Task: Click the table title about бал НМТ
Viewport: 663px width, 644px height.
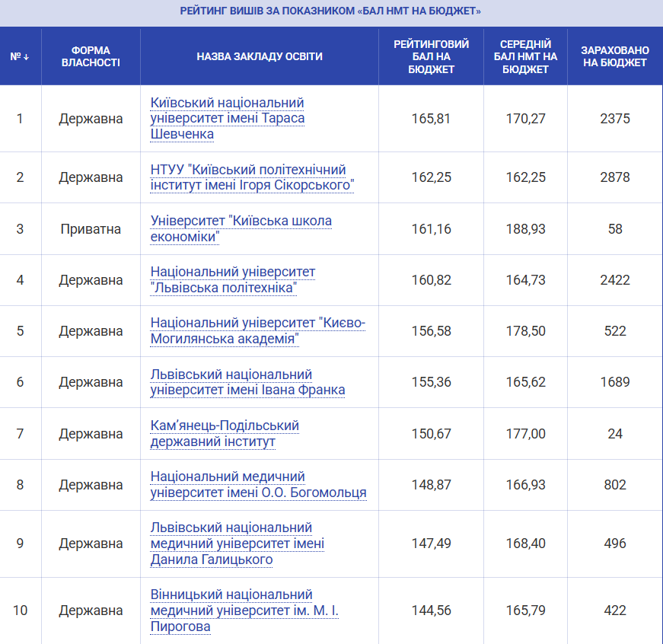Action: pyautogui.click(x=330, y=11)
